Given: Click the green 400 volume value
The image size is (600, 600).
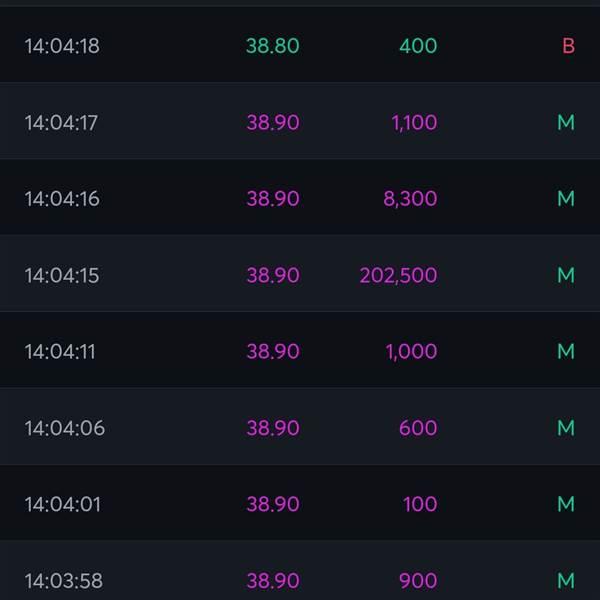Looking at the screenshot, I should click(418, 46).
